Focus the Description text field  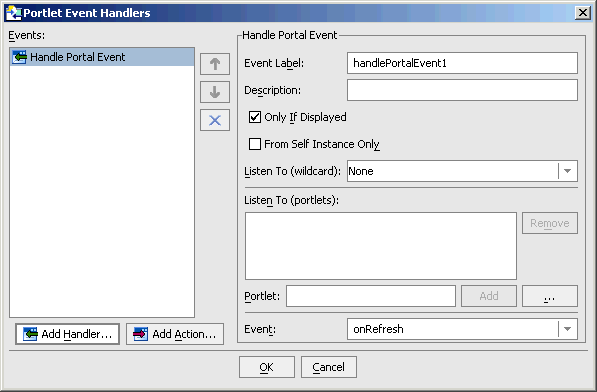(462, 90)
